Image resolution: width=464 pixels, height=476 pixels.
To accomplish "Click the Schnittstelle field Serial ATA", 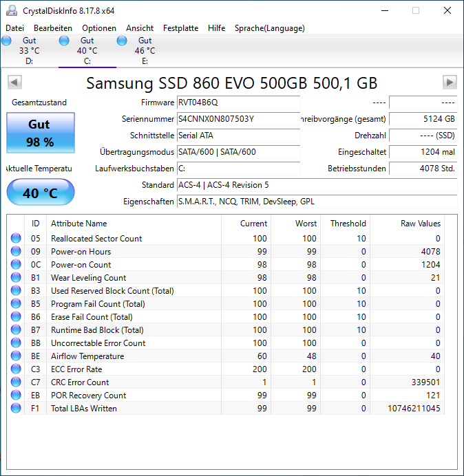I will [x=238, y=136].
